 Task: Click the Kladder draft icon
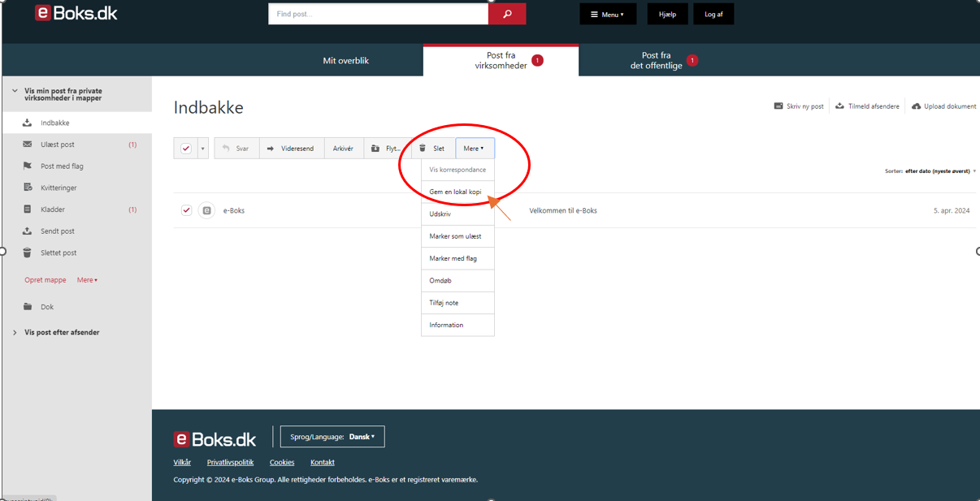point(27,209)
